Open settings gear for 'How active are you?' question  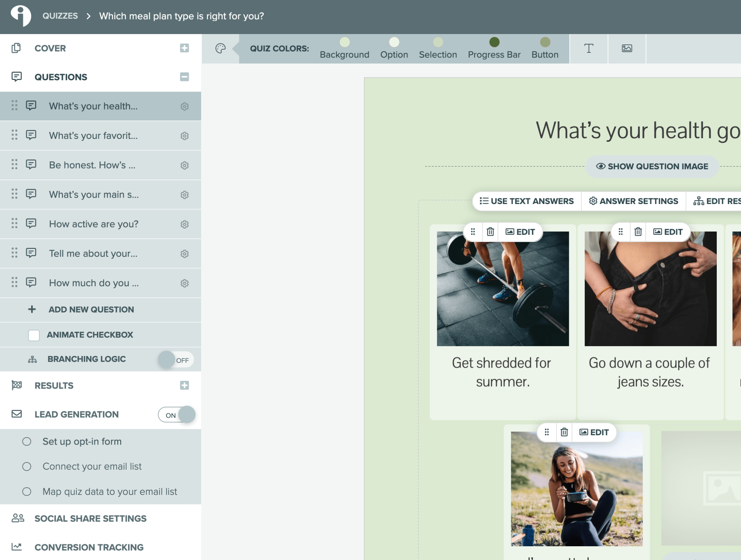click(185, 224)
